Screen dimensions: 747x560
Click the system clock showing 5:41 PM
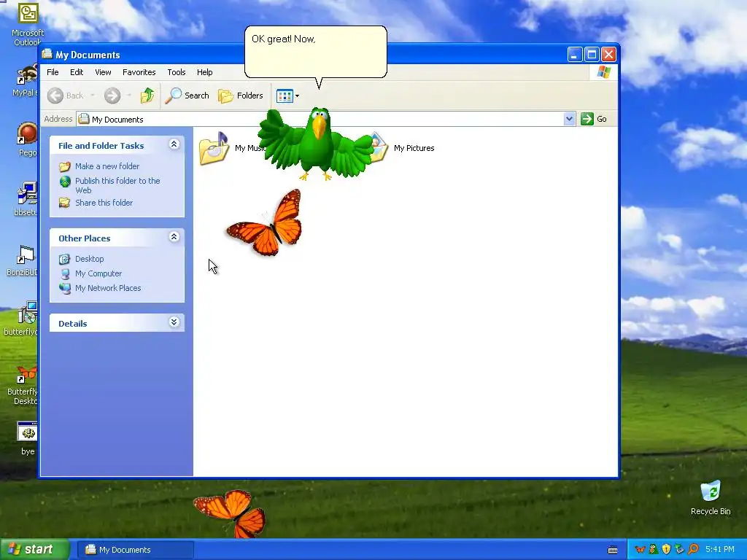click(719, 550)
